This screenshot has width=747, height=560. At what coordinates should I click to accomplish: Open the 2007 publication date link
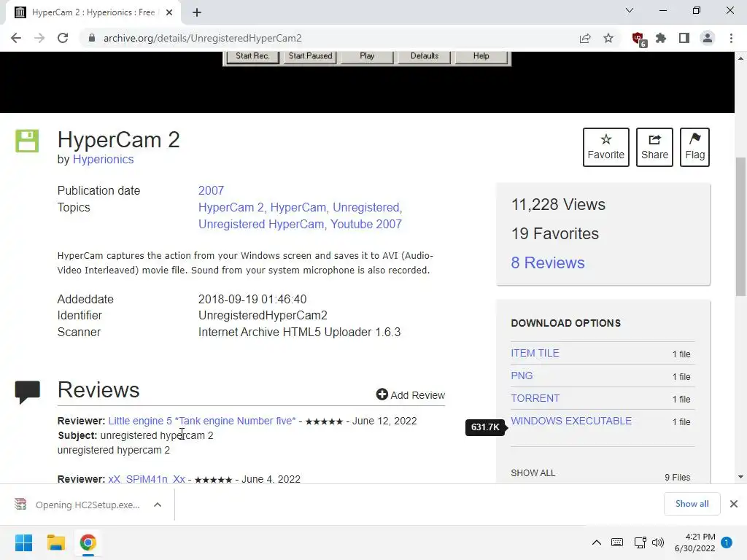211,190
